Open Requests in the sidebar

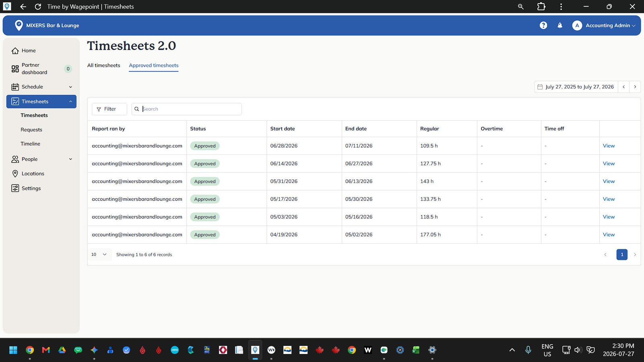tap(31, 130)
